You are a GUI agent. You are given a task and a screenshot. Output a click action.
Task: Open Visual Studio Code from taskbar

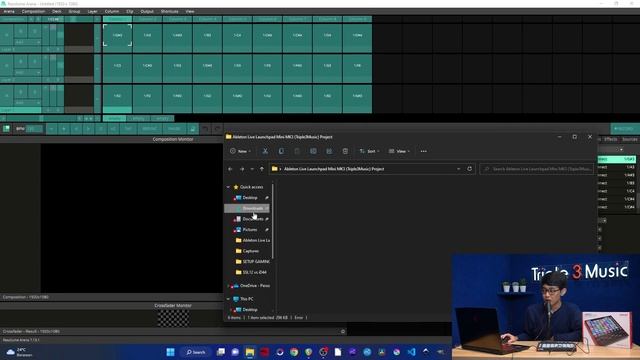[x=411, y=352]
